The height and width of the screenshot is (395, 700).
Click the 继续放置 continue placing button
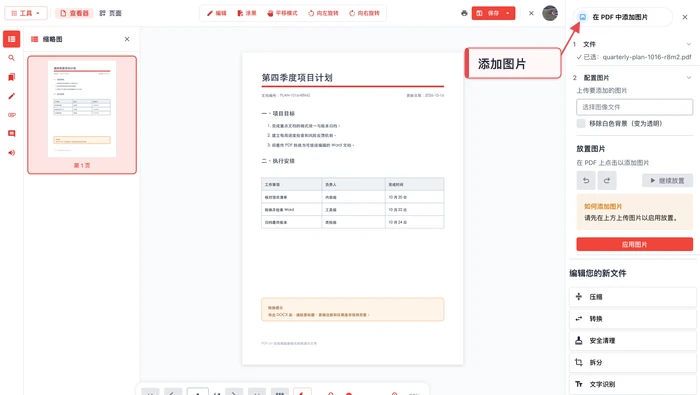tap(667, 180)
